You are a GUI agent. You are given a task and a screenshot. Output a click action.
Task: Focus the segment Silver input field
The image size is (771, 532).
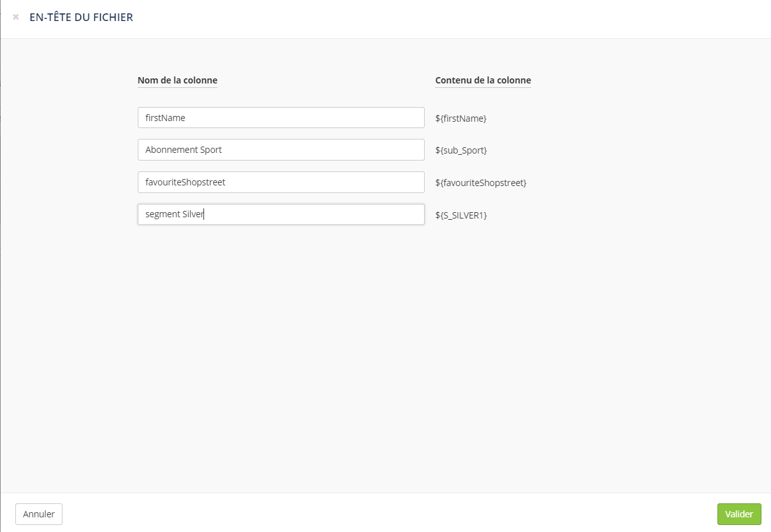[x=281, y=215]
